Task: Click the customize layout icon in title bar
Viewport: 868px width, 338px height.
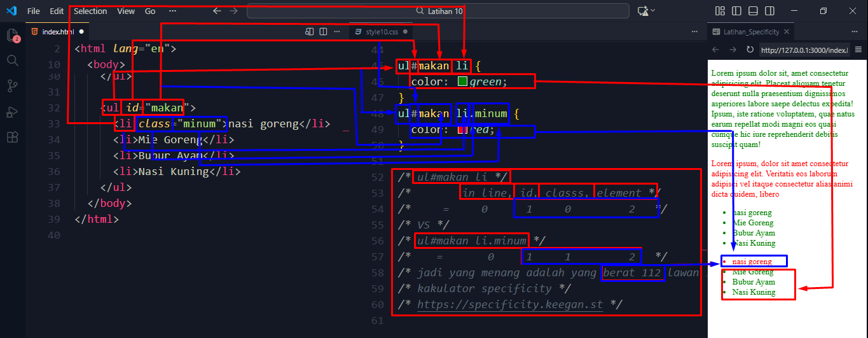Action: click(720, 11)
